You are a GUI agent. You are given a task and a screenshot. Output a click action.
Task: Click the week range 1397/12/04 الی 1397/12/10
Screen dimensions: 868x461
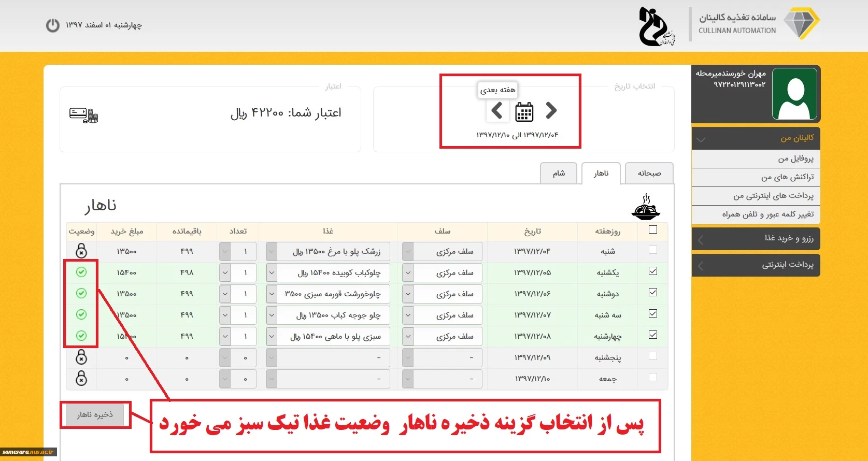point(517,135)
